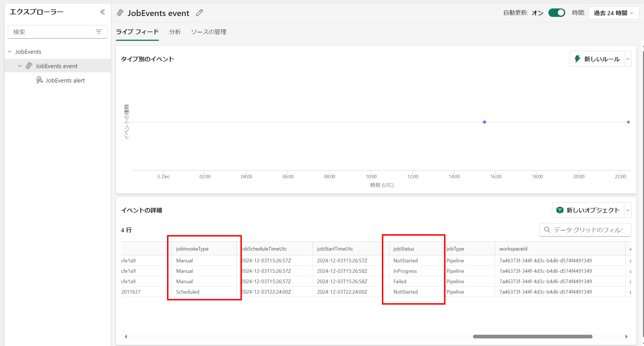Open the 過去 24 時間 time range dropdown
Image resolution: width=644 pixels, height=346 pixels.
click(x=613, y=13)
